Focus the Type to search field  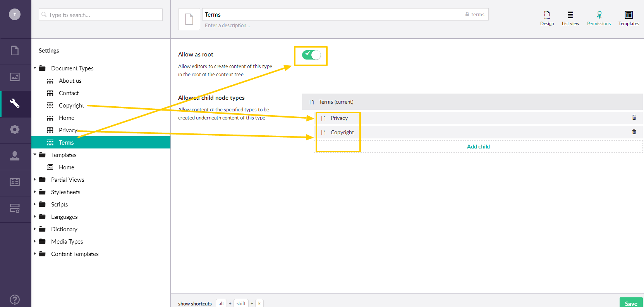101,15
